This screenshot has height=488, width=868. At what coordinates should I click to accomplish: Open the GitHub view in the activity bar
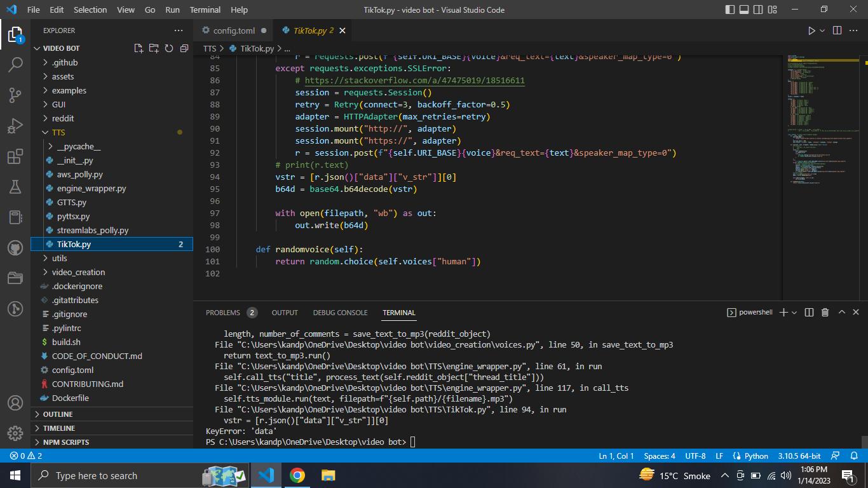[x=15, y=248]
